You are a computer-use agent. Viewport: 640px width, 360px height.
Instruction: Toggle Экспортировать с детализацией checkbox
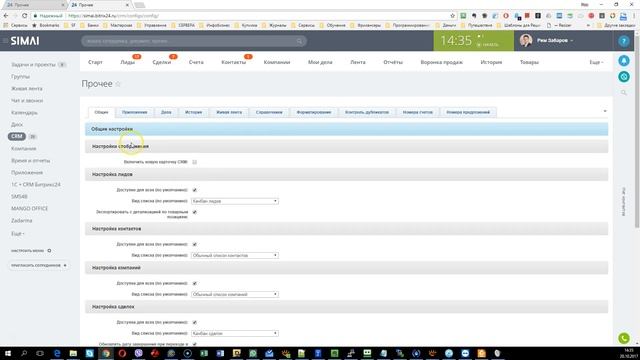(195, 212)
